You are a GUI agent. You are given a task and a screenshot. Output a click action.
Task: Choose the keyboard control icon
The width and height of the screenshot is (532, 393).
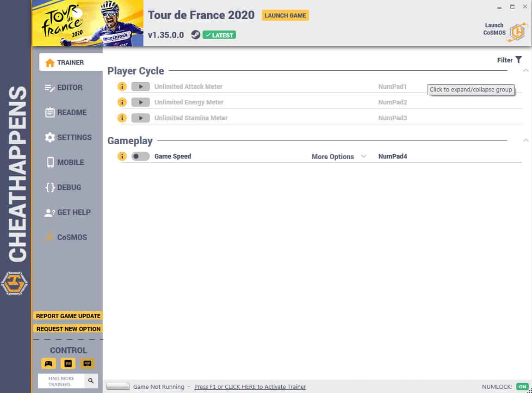pyautogui.click(x=87, y=363)
